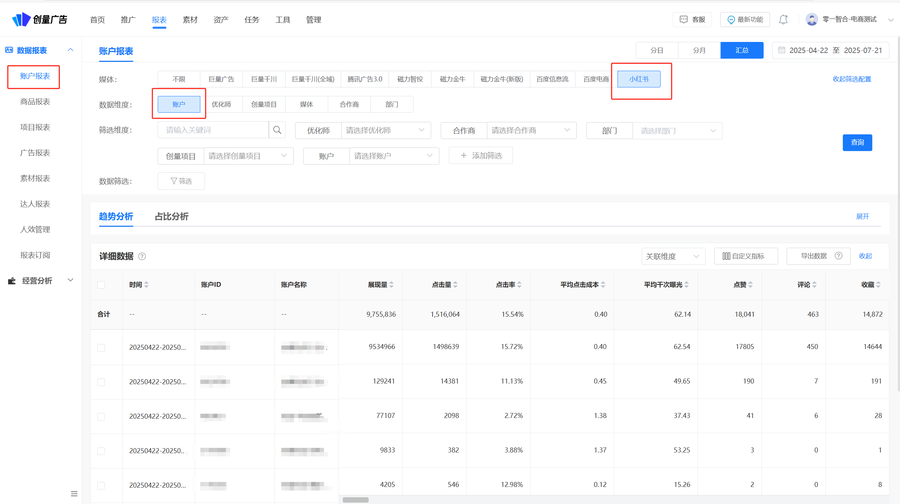Click the blue 查询 button
900x504 pixels.
tap(857, 142)
